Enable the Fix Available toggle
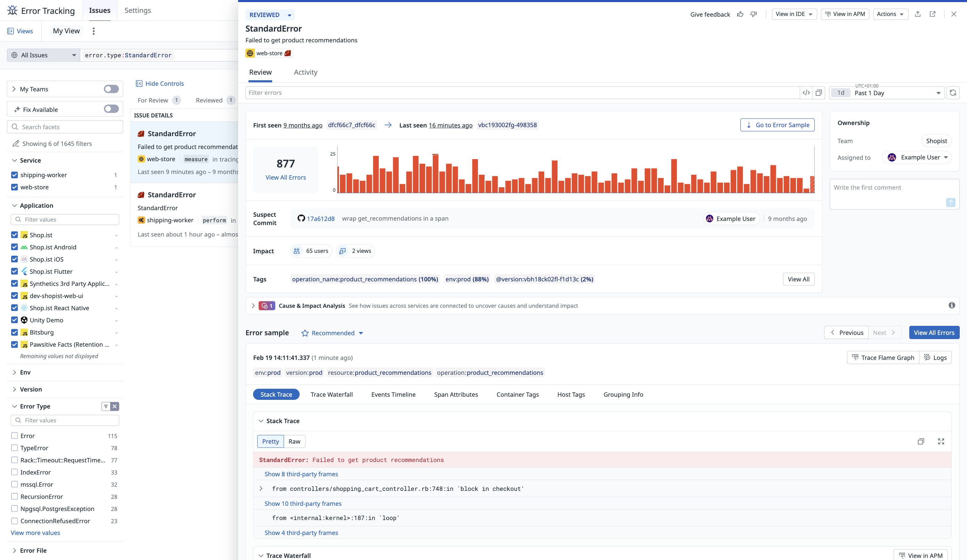Screen dimensions: 967x560 pos(111,109)
